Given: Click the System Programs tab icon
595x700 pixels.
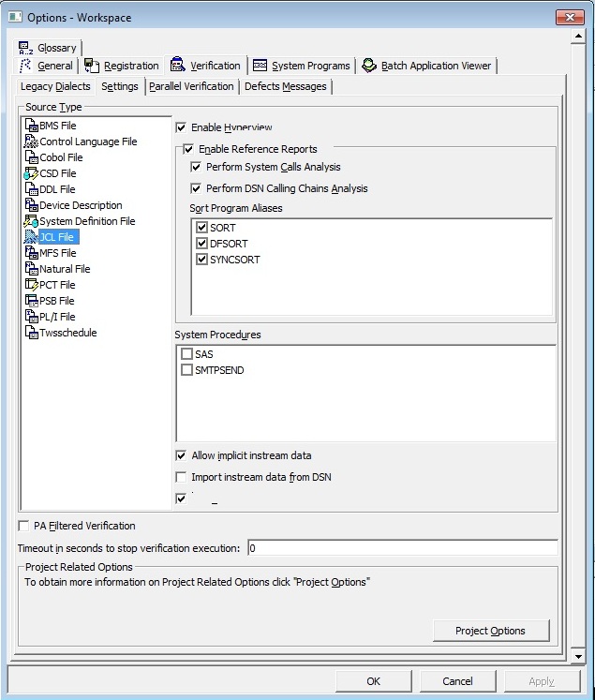Looking at the screenshot, I should click(260, 66).
